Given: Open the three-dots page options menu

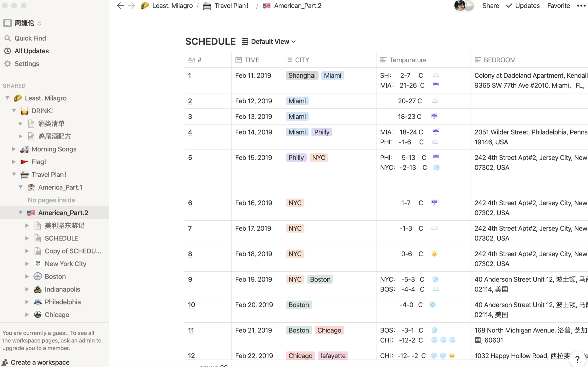Looking at the screenshot, I should point(581,6).
